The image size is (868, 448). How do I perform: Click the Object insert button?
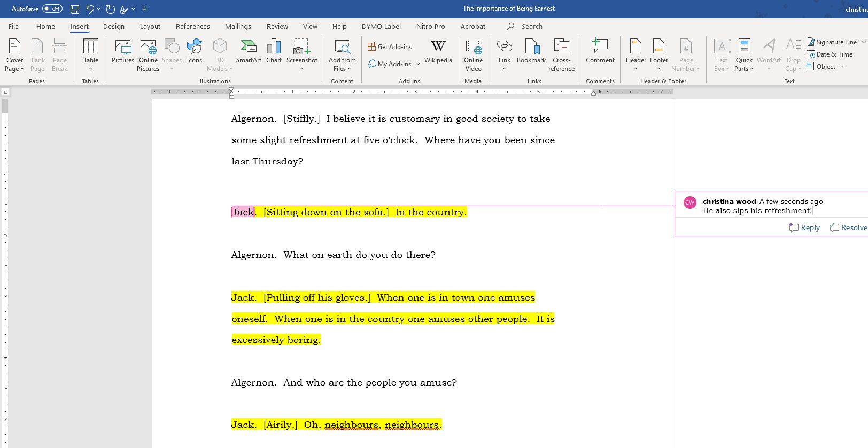(821, 67)
